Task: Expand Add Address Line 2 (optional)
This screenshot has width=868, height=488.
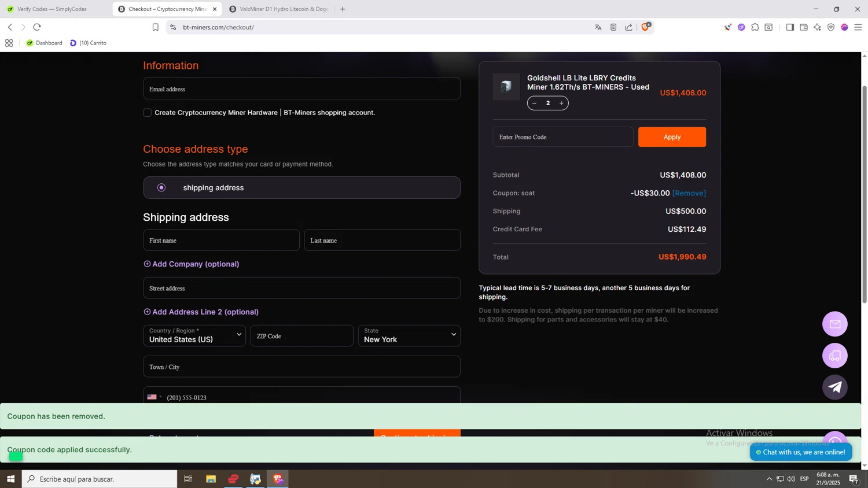Action: pos(201,312)
